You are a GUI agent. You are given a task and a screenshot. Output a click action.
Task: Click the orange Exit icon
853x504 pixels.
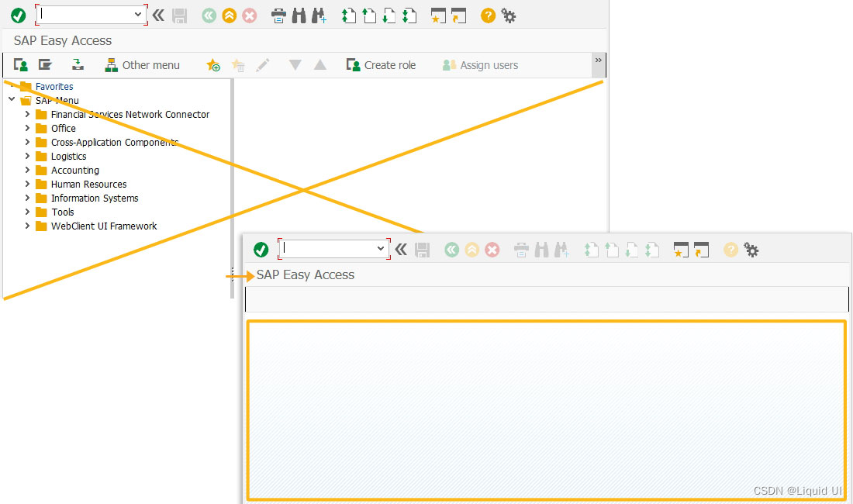pos(229,15)
